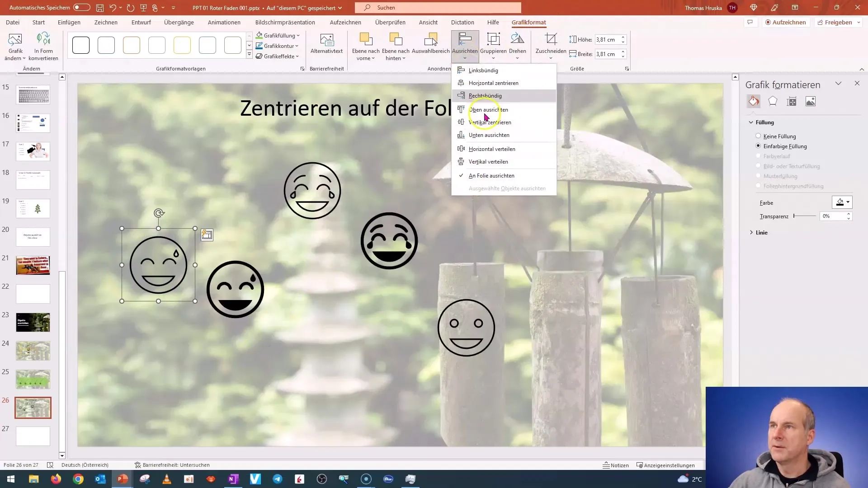
Task: Enable Einfarbige Füllung radio button
Action: click(x=758, y=145)
